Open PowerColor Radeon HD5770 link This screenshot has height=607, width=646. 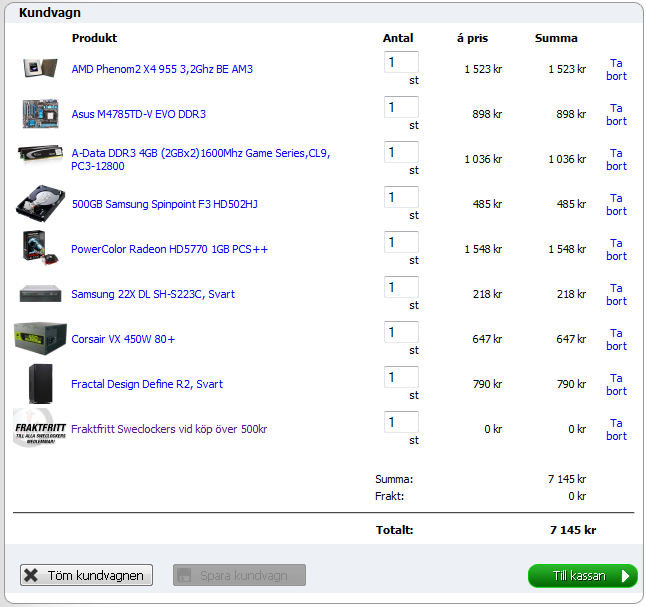click(169, 249)
